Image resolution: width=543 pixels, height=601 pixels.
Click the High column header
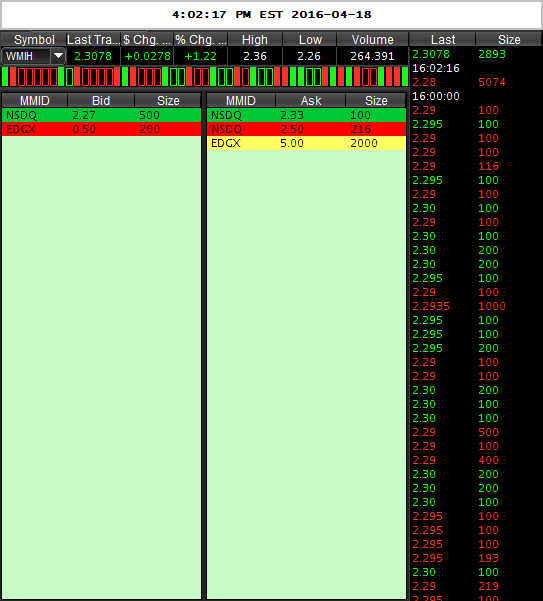point(255,39)
